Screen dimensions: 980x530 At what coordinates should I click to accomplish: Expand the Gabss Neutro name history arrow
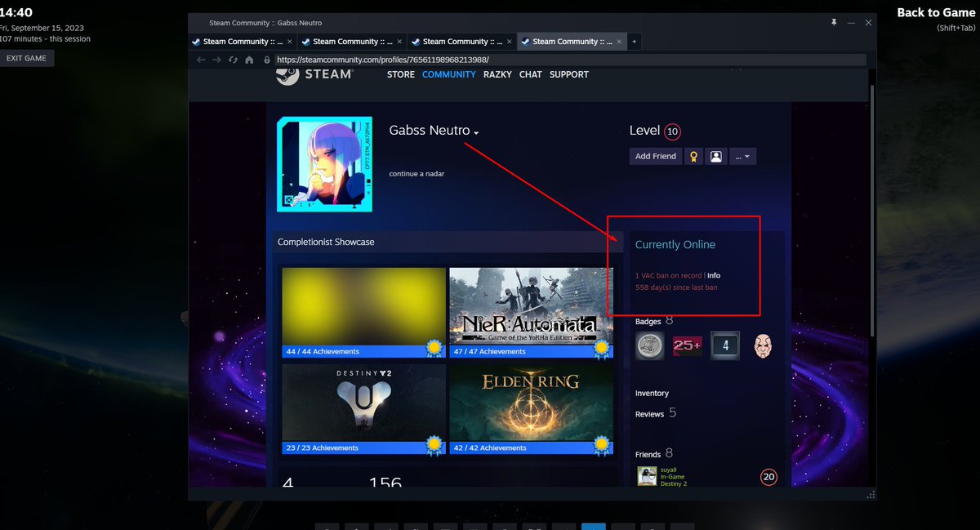tap(476, 132)
